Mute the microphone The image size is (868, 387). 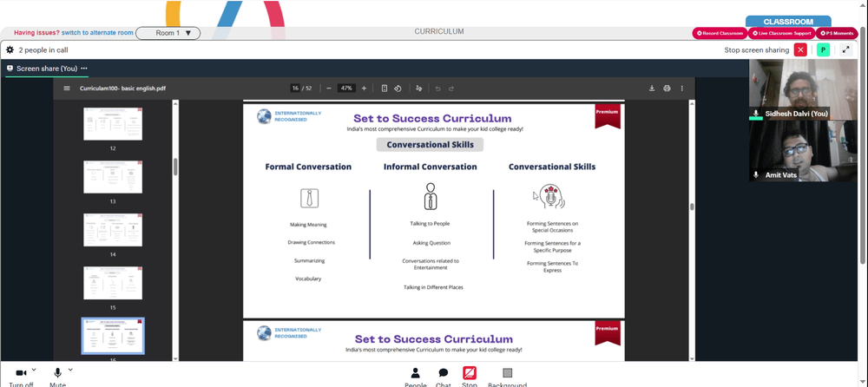[x=57, y=372]
